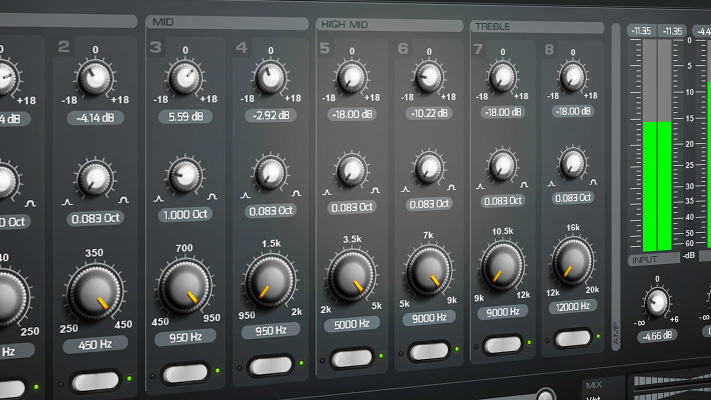Viewport: 711px width, 400px height.
Task: Switch off band 7 using its bottom button
Action: pos(503,344)
